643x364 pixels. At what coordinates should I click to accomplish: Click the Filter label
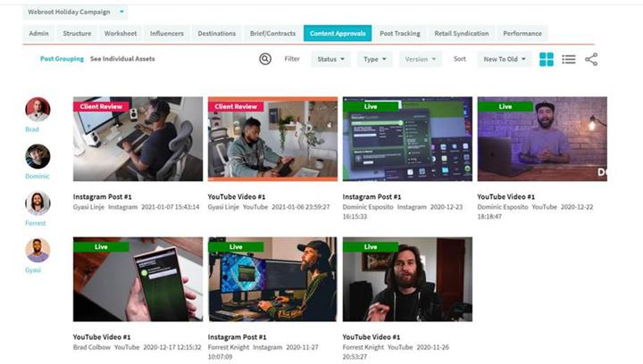coord(292,59)
